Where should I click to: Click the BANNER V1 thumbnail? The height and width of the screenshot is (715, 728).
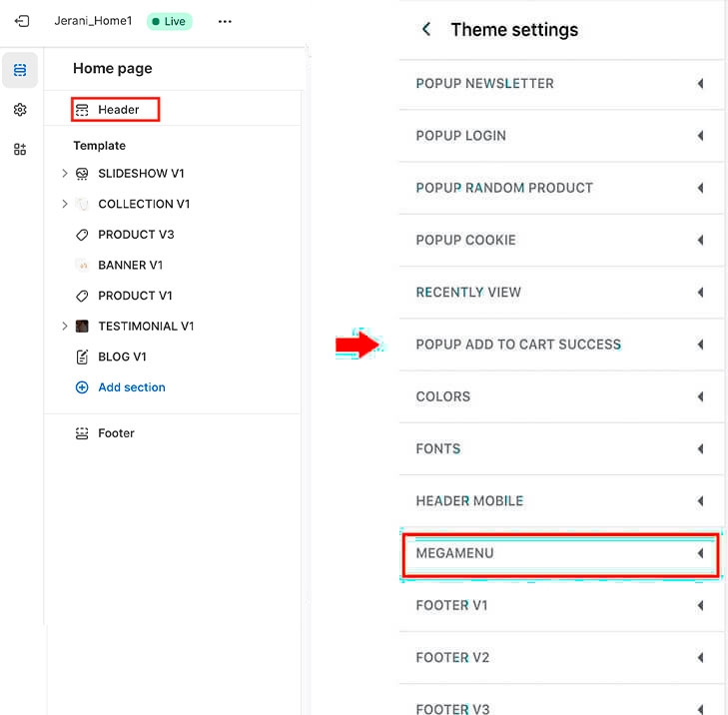[x=82, y=265]
